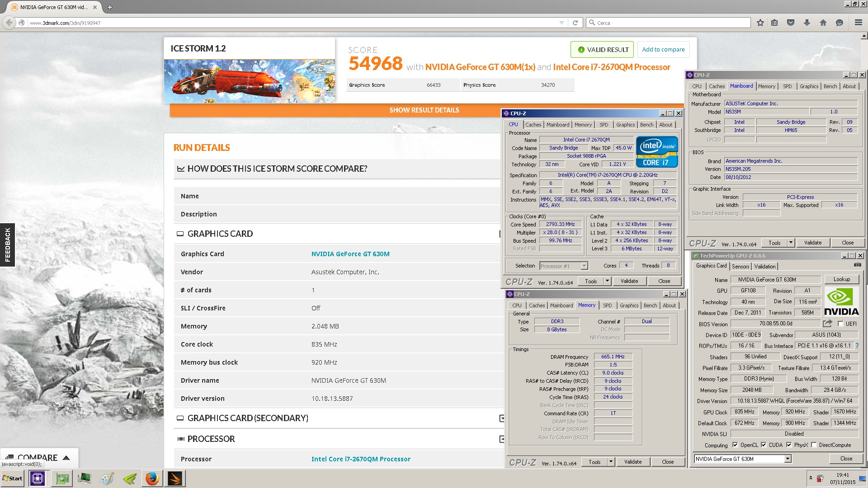
Task: Show hidden system tray icons
Action: coord(811,478)
